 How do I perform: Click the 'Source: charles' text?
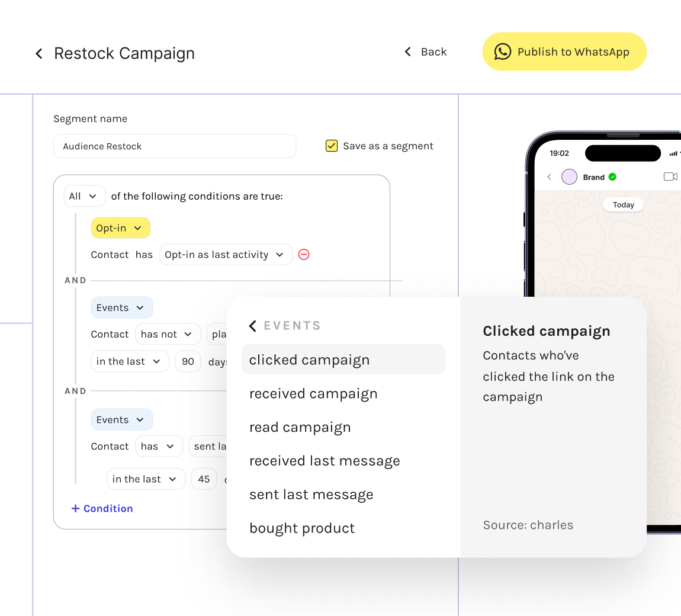pos(528,525)
